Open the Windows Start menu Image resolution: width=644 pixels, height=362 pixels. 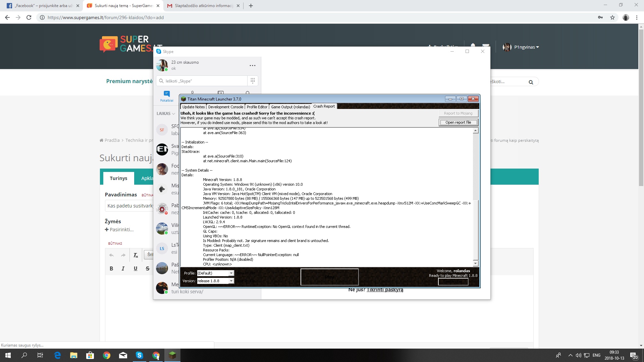(x=8, y=355)
